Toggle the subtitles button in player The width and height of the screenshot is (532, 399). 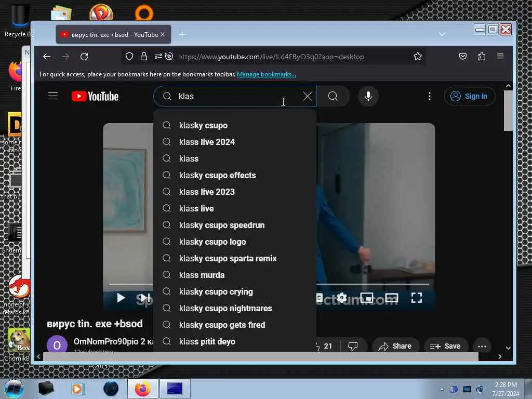tap(320, 298)
